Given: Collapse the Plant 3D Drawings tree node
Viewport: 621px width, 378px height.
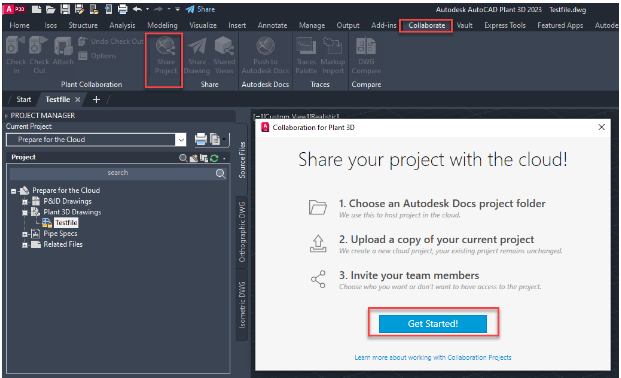Looking at the screenshot, I should click(x=25, y=212).
